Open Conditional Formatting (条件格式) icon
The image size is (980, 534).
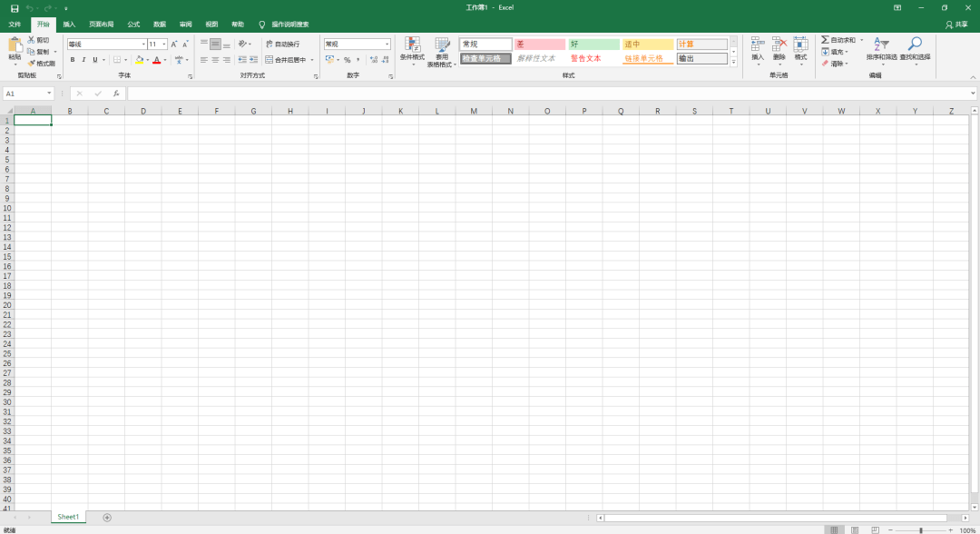click(x=412, y=44)
